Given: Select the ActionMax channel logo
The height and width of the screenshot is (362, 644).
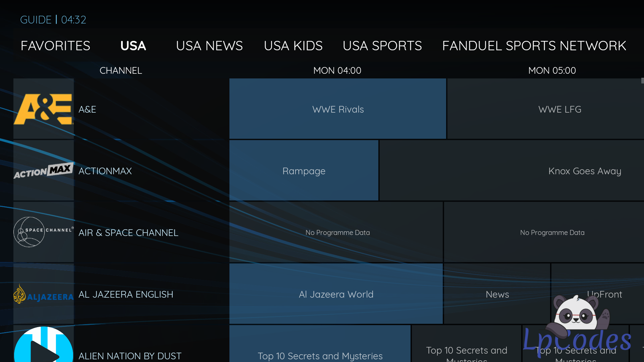Looking at the screenshot, I should [x=44, y=171].
